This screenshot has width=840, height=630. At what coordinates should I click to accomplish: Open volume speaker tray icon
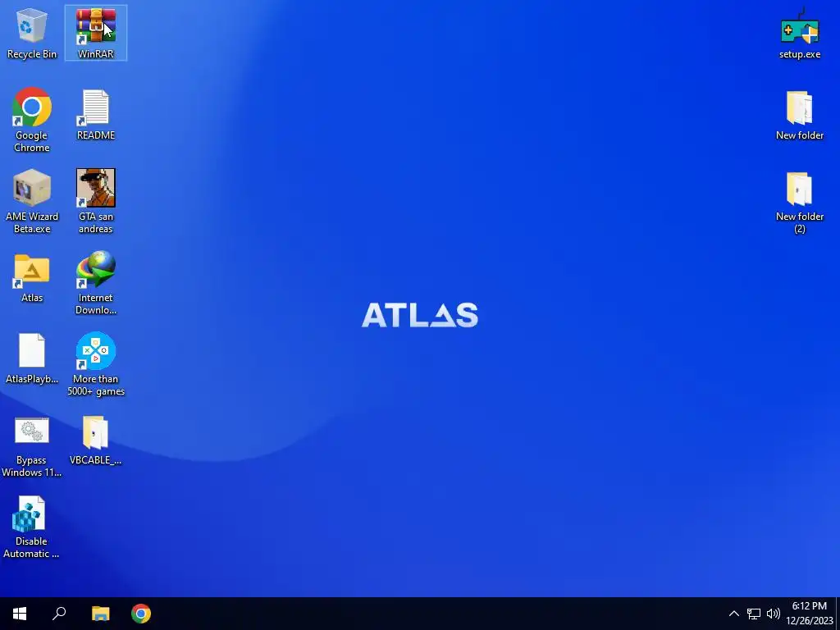(773, 614)
